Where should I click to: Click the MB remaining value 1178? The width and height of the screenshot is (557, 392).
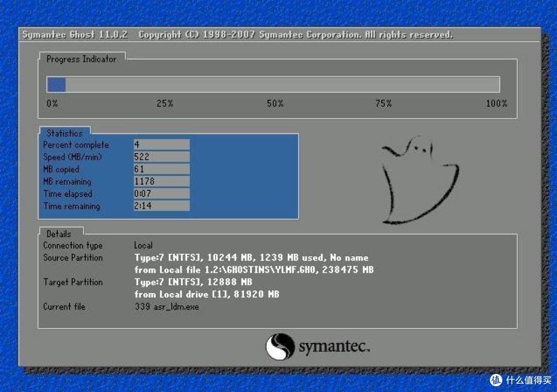pos(161,181)
